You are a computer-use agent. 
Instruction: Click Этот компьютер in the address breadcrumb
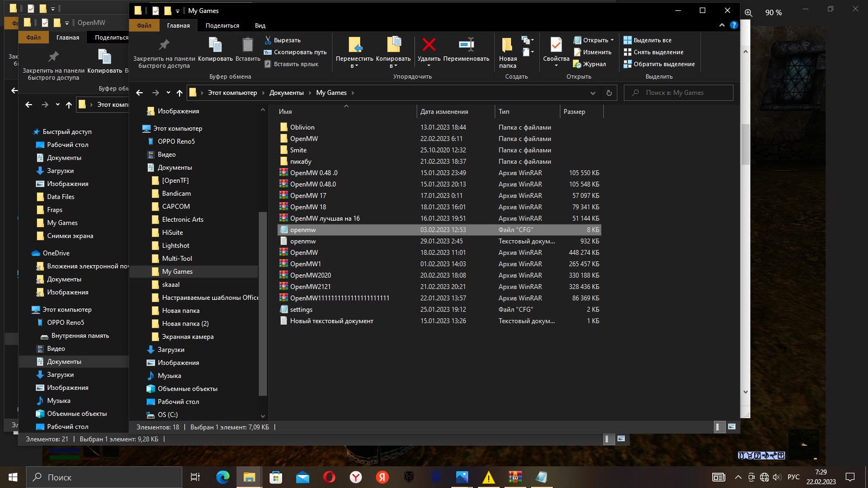pyautogui.click(x=232, y=93)
